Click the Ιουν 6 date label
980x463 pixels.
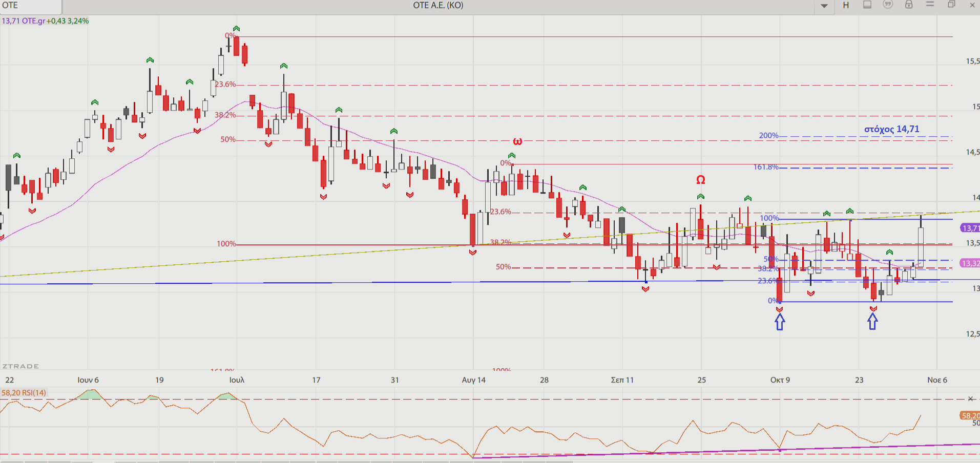[88, 380]
